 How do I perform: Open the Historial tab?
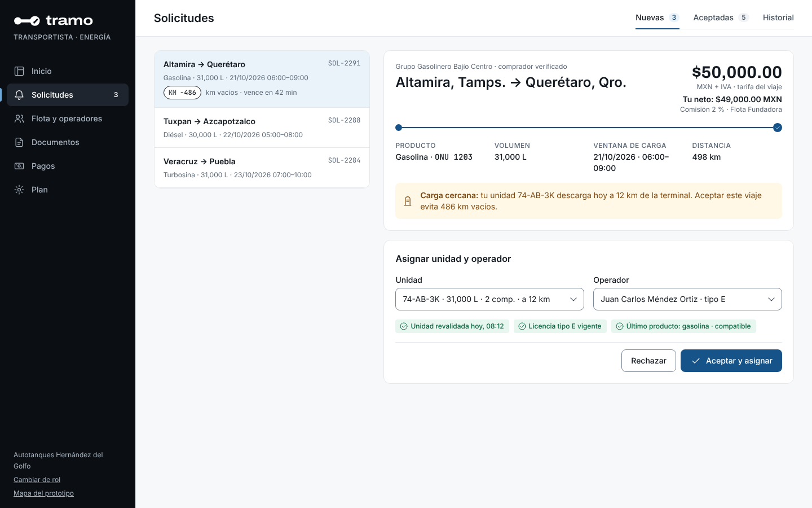[778, 17]
